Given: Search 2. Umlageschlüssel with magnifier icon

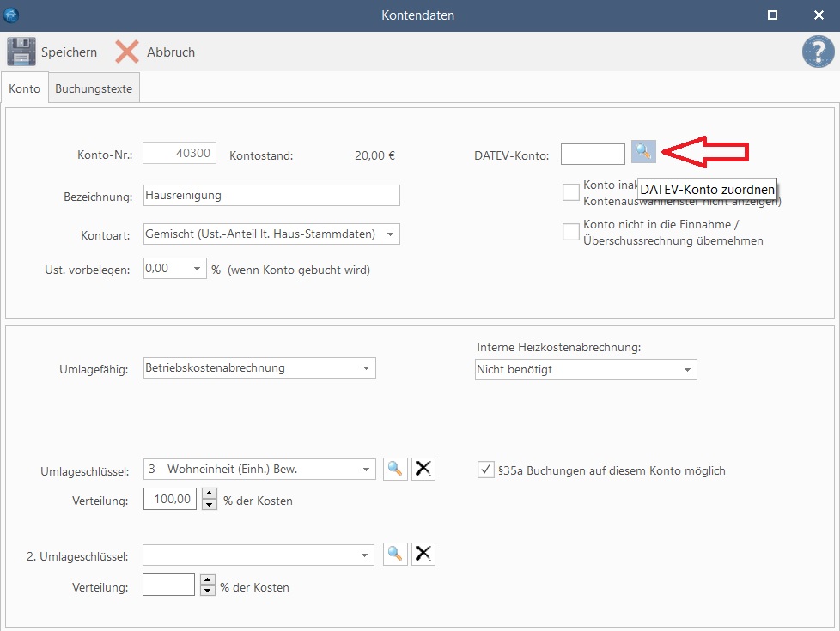Looking at the screenshot, I should 395,555.
